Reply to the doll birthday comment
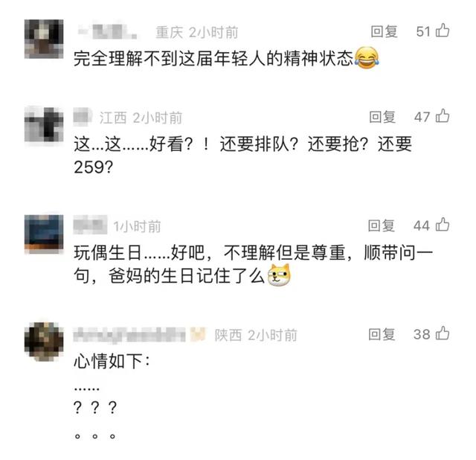This screenshot has width=476, height=460. pyautogui.click(x=381, y=226)
